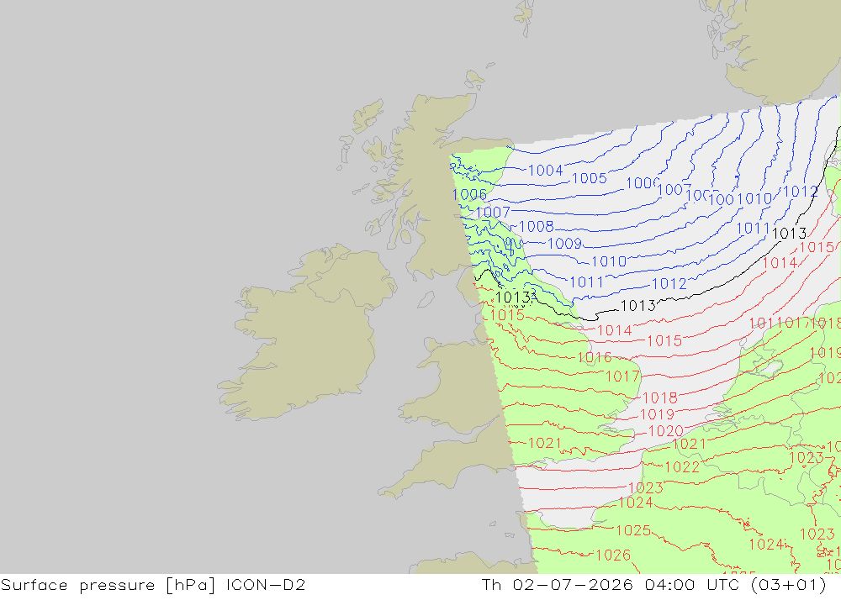
Task: Select the red '1026' isobar label
Action: pyautogui.click(x=613, y=555)
